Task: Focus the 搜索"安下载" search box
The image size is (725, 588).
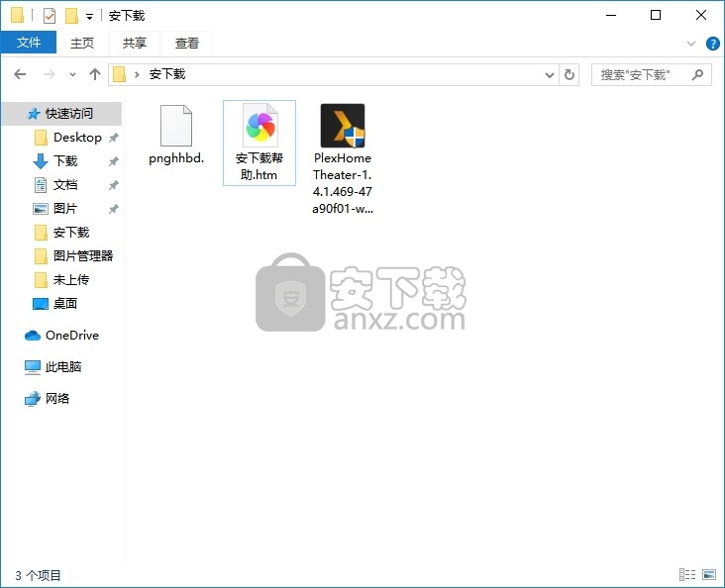Action: (652, 75)
